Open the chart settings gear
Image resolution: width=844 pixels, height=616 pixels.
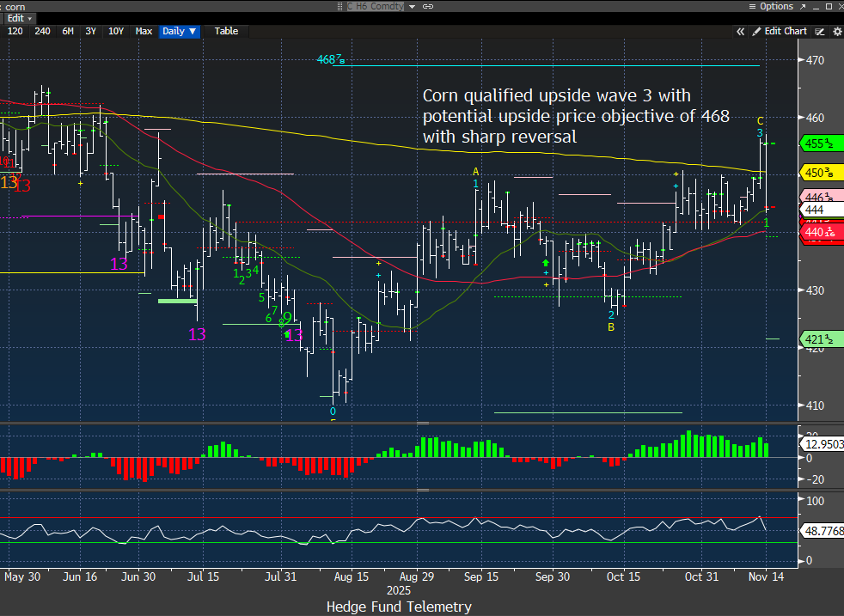pyautogui.click(x=835, y=31)
